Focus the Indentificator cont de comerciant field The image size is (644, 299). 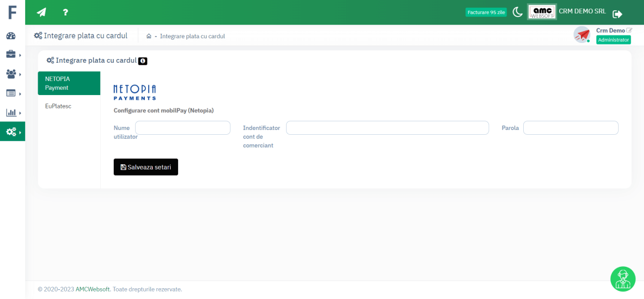pyautogui.click(x=387, y=128)
